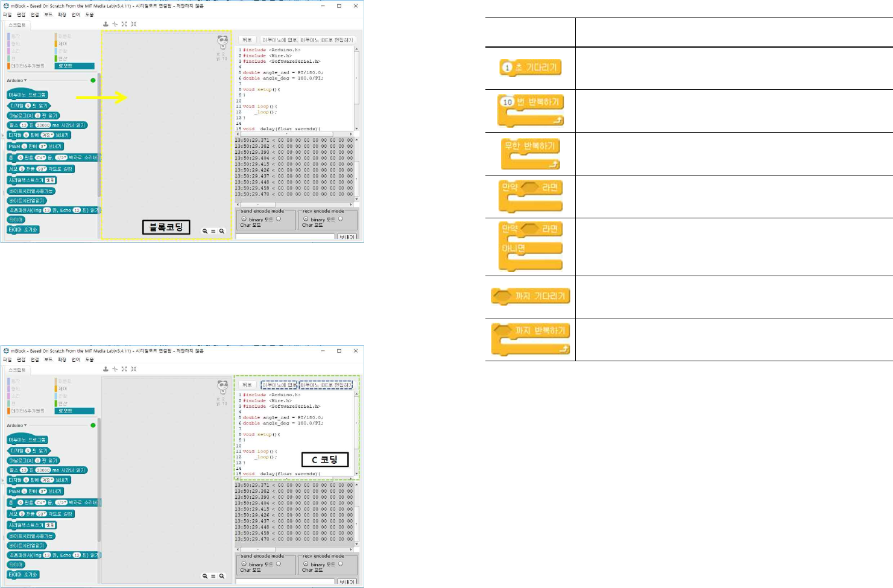Open 1/2 beat dropdown on 톤 block, upper window
Viewport: 893px width, 588px height.
[61, 157]
